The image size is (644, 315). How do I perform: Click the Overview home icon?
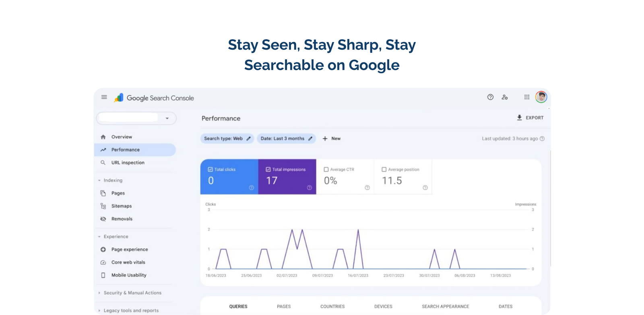(x=103, y=137)
